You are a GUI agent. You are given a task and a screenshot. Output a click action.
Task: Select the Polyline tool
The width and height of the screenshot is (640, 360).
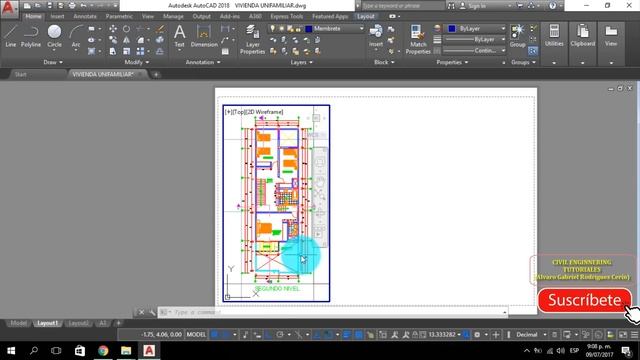coord(31,36)
